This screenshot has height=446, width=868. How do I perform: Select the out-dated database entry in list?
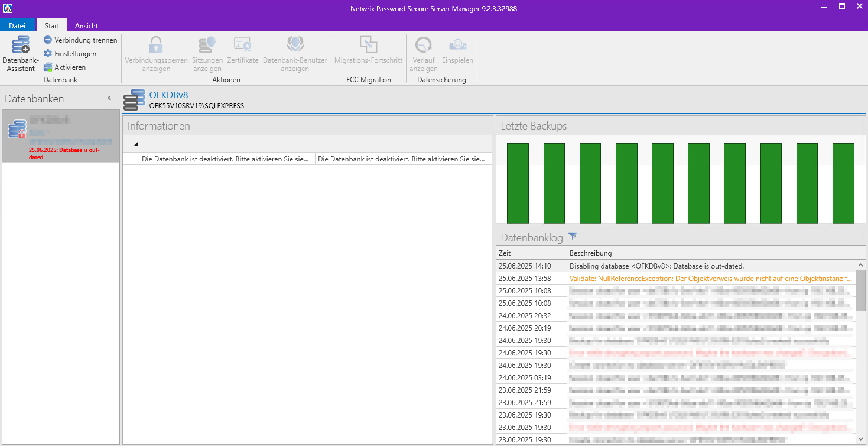(60, 136)
